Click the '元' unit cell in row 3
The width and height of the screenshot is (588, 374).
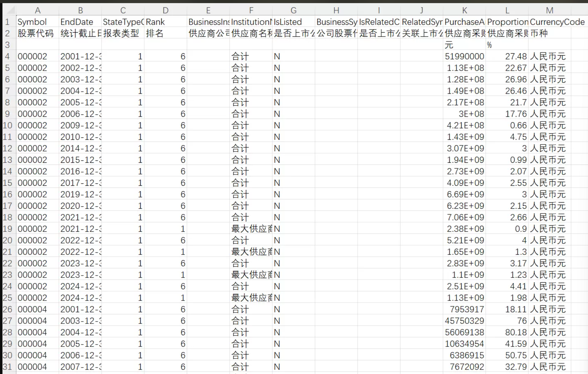464,45
